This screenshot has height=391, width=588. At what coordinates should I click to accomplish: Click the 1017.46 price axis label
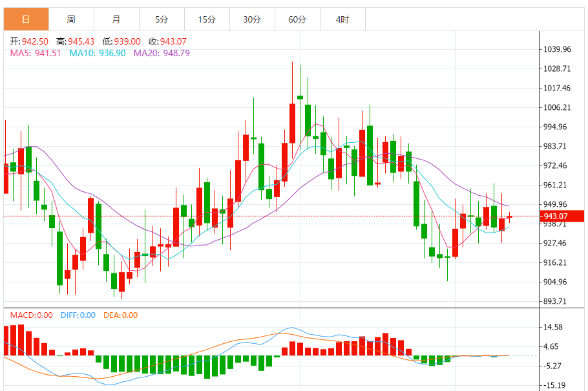557,88
